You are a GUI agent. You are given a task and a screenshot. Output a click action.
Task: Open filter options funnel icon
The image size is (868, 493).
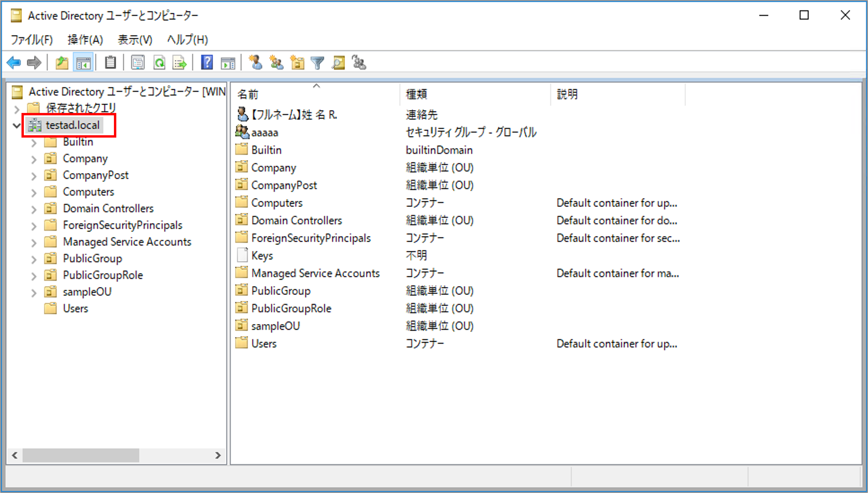317,63
